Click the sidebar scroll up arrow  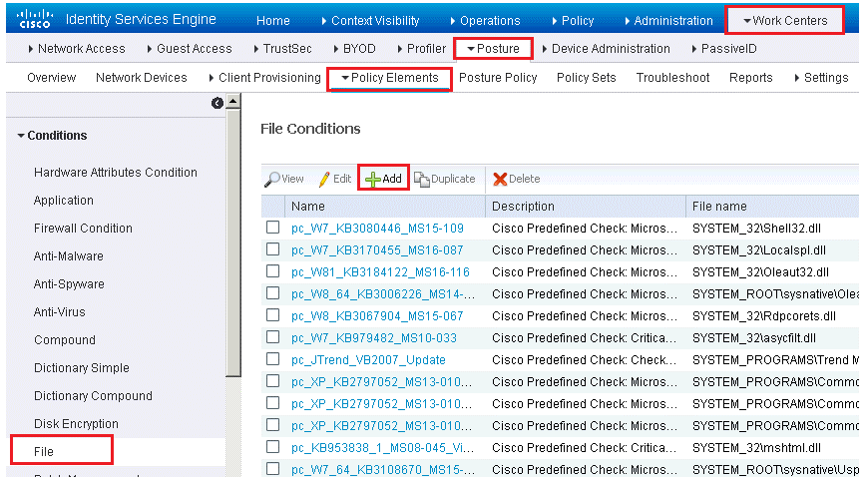(233, 102)
